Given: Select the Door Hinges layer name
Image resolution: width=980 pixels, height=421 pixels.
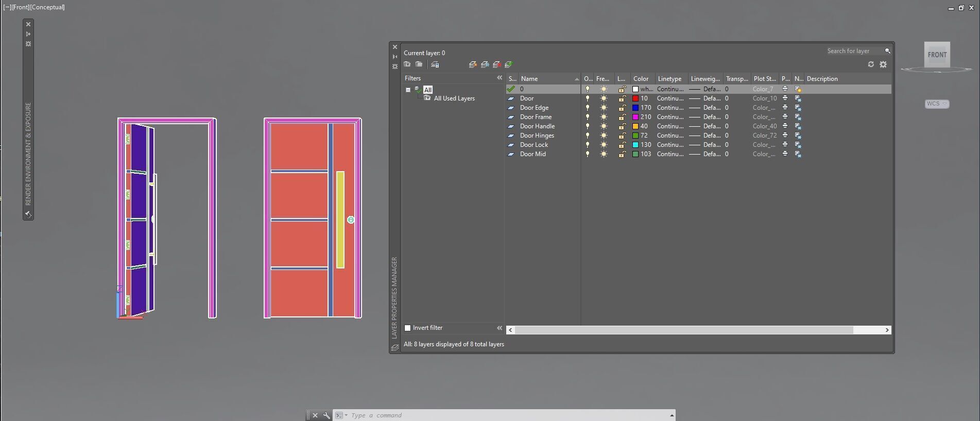Looking at the screenshot, I should 537,136.
